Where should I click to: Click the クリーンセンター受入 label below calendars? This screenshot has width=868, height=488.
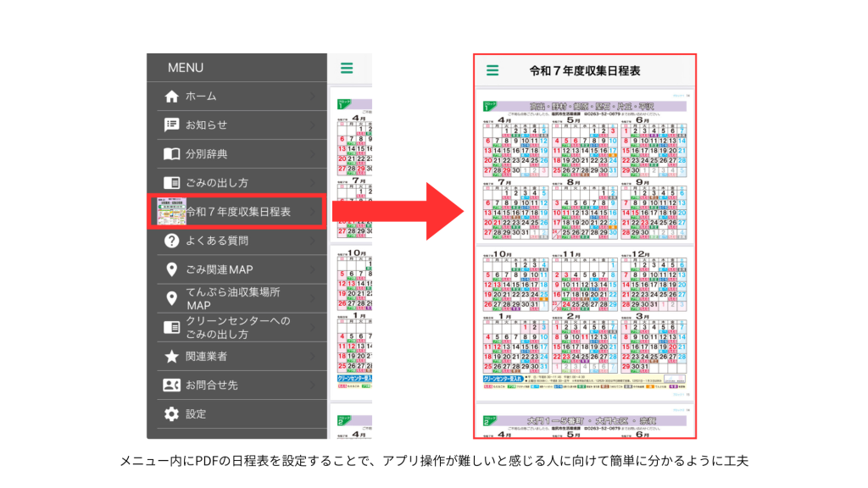[504, 379]
